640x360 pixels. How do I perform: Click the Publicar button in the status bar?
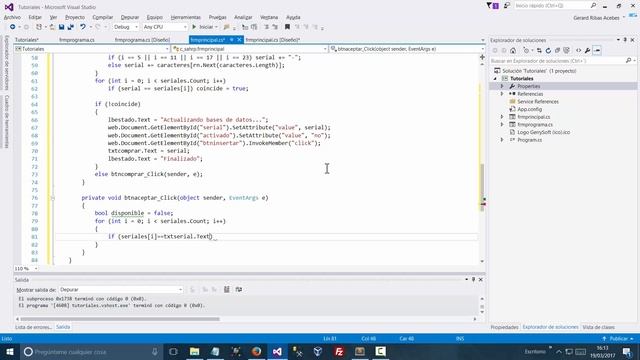point(618,338)
